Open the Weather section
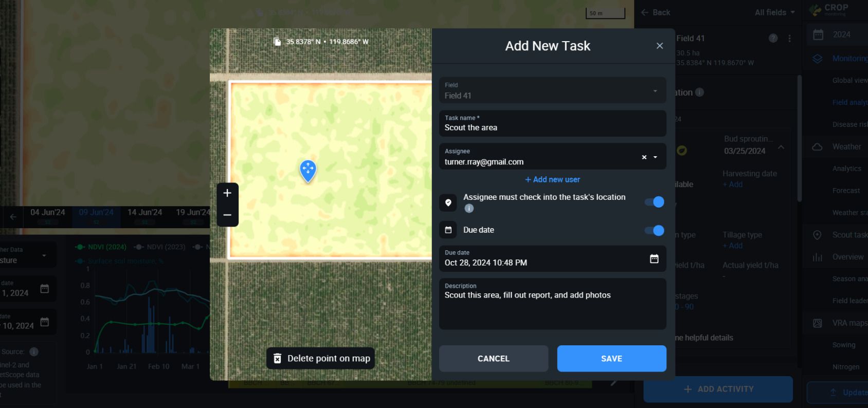Viewport: 868px width, 408px height. point(846,147)
